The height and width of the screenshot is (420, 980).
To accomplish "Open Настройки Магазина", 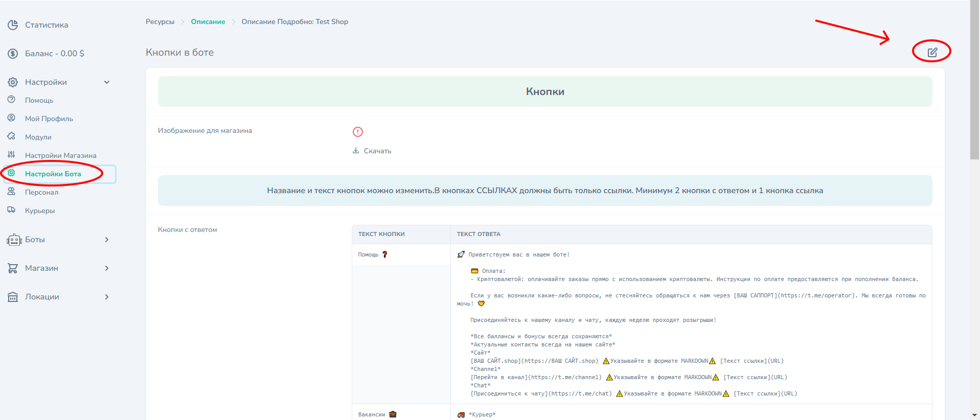I will tap(61, 155).
